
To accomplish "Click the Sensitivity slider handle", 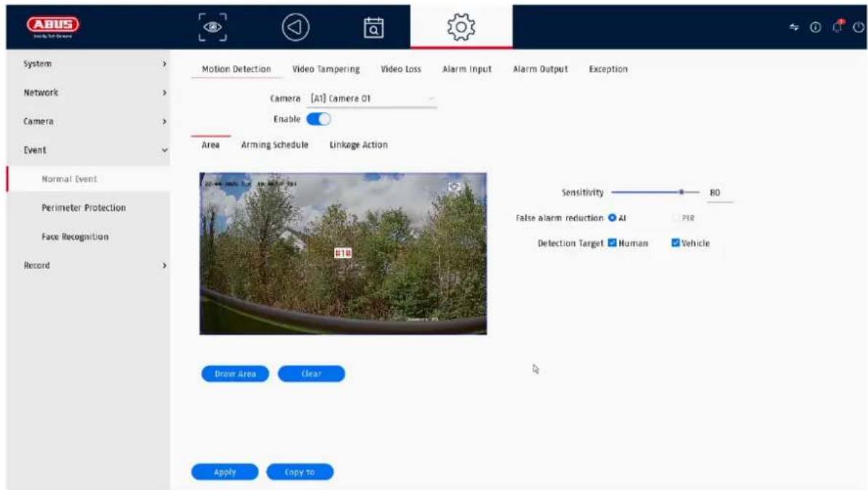I will (682, 192).
